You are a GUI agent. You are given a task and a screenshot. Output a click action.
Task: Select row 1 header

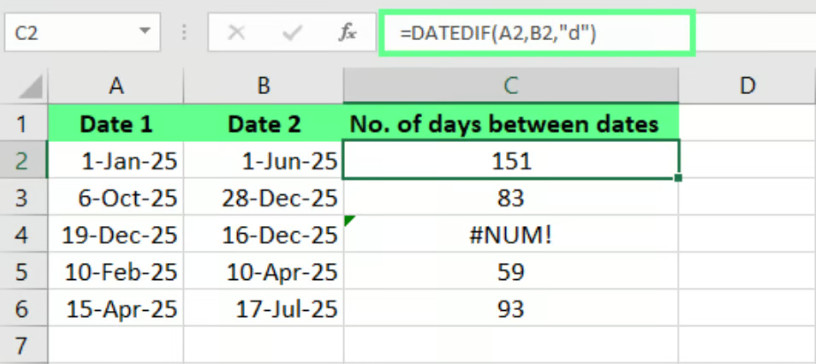24,123
